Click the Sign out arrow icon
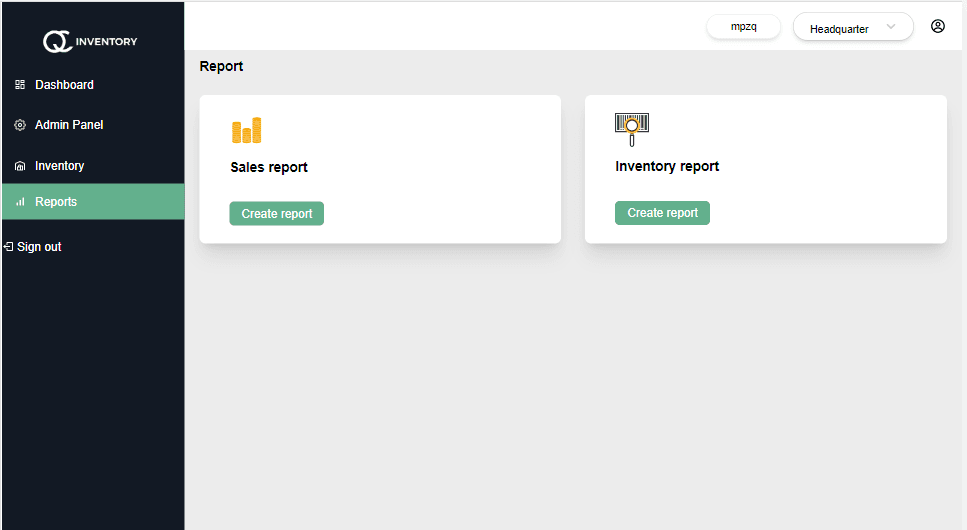Viewport: 967px width, 530px height. click(8, 247)
